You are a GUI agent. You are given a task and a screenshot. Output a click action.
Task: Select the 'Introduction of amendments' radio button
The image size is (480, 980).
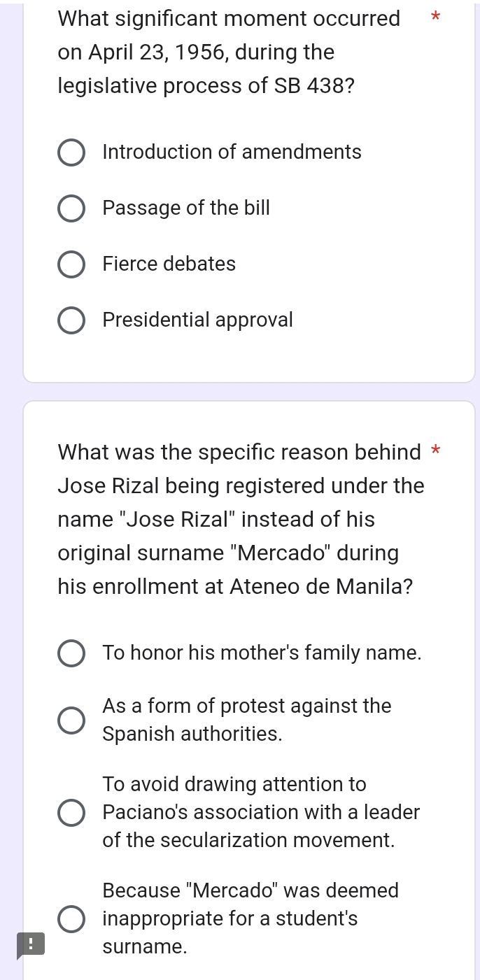point(71,152)
